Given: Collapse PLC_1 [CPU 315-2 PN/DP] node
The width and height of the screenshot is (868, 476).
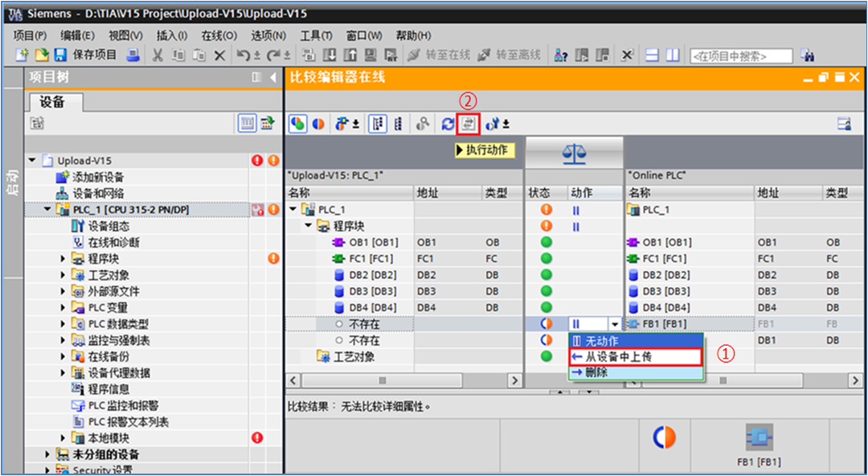Looking at the screenshot, I should click(x=47, y=210).
